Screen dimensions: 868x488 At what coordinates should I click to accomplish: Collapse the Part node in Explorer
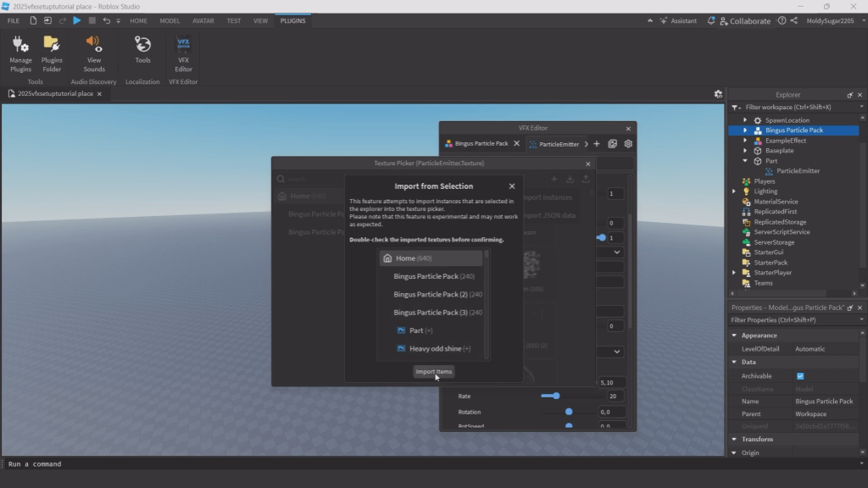point(745,161)
